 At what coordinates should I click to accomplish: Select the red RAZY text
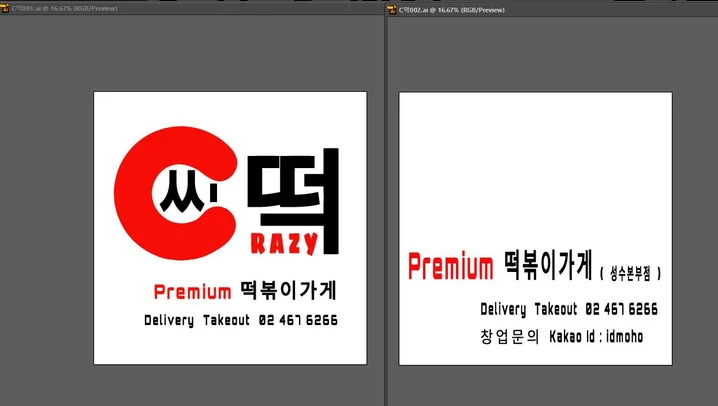(x=292, y=241)
